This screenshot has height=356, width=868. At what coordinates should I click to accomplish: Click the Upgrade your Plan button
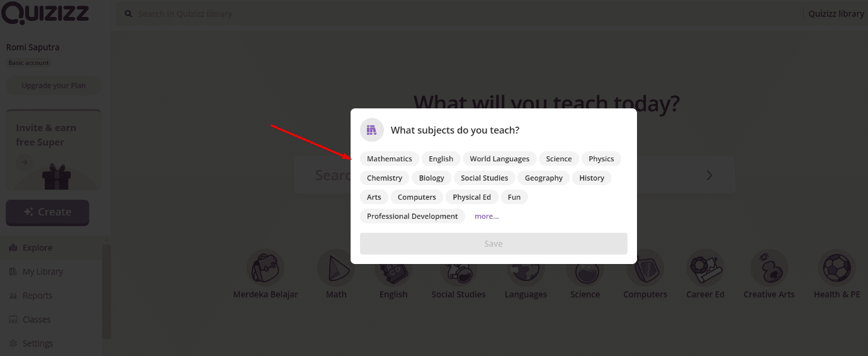click(x=54, y=85)
